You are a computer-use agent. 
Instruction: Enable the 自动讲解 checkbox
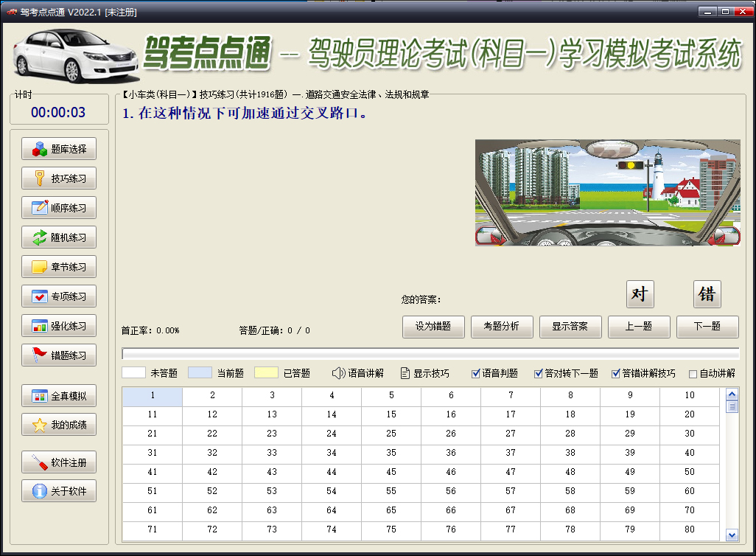693,374
